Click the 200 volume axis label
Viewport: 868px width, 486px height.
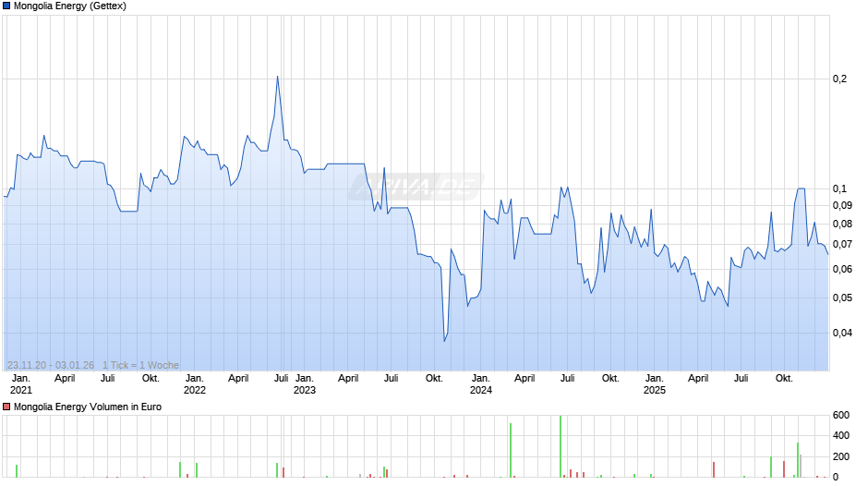coord(841,456)
